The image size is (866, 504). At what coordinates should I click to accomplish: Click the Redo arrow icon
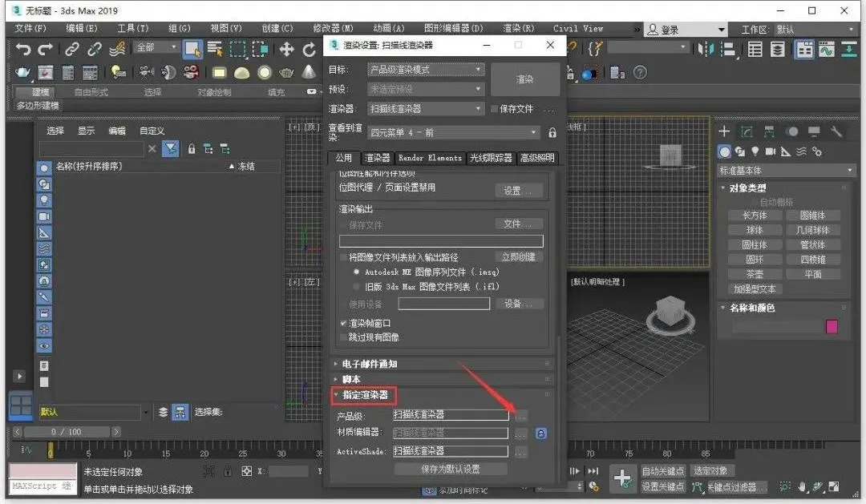point(46,49)
